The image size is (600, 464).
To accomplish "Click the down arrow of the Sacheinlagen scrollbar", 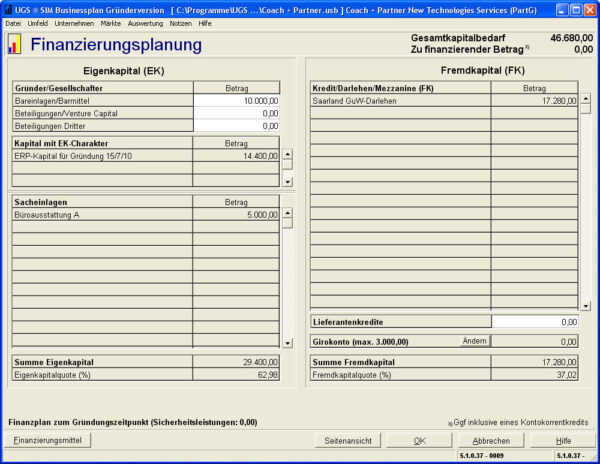I will click(288, 343).
